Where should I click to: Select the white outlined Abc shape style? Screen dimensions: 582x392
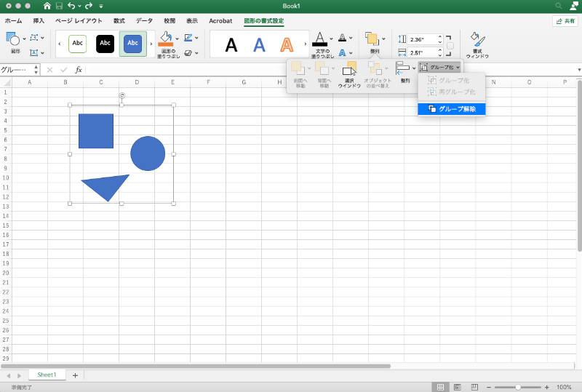[x=78, y=44]
